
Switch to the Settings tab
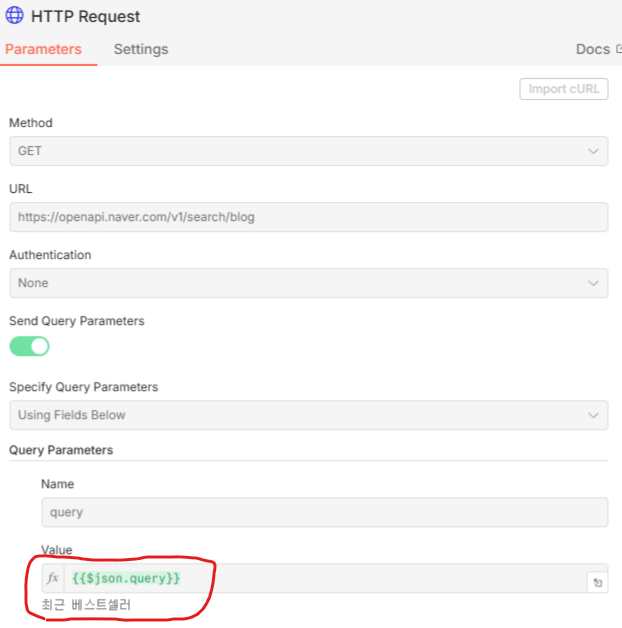pyautogui.click(x=141, y=49)
